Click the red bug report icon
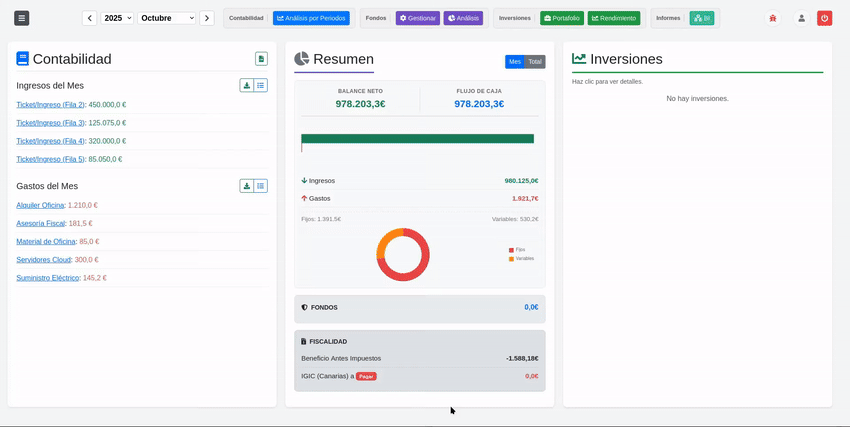 tap(772, 18)
